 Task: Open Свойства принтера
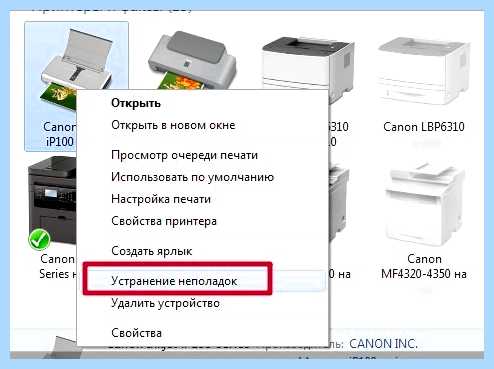(x=164, y=221)
